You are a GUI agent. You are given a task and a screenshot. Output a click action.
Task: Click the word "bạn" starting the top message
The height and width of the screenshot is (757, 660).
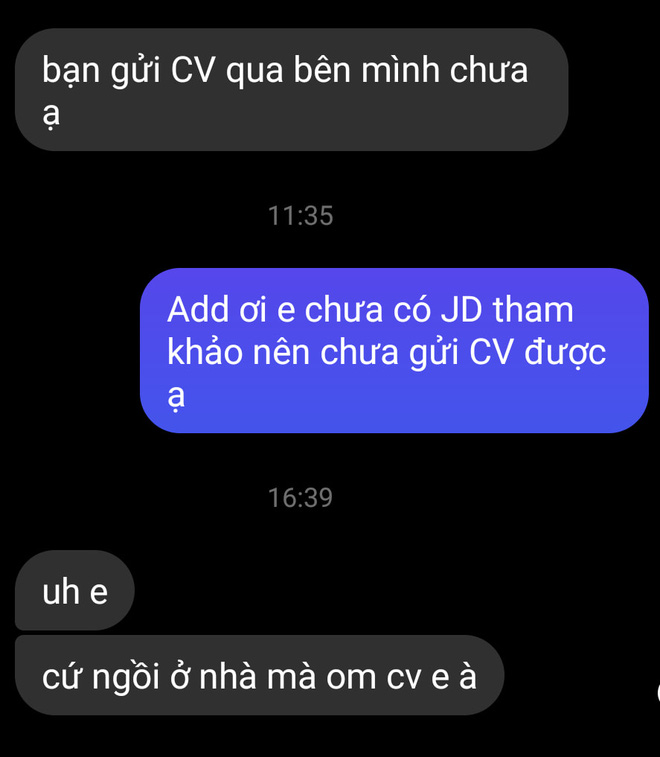pyautogui.click(x=70, y=71)
